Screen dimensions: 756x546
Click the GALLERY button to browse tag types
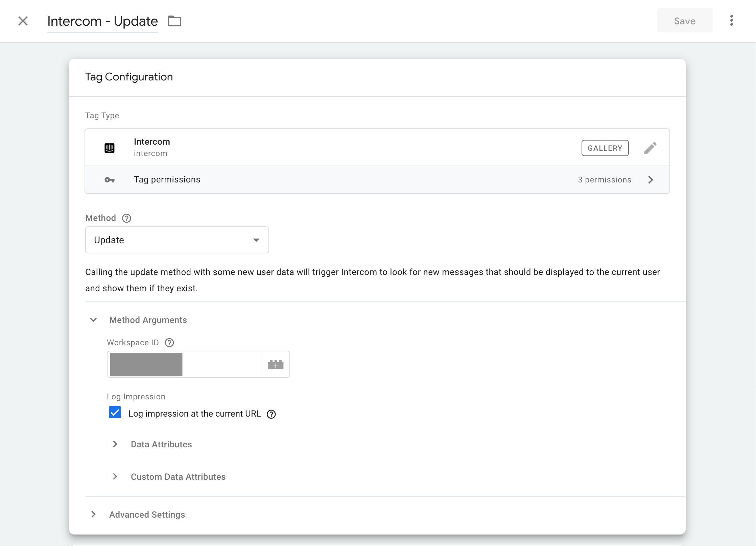coord(605,148)
